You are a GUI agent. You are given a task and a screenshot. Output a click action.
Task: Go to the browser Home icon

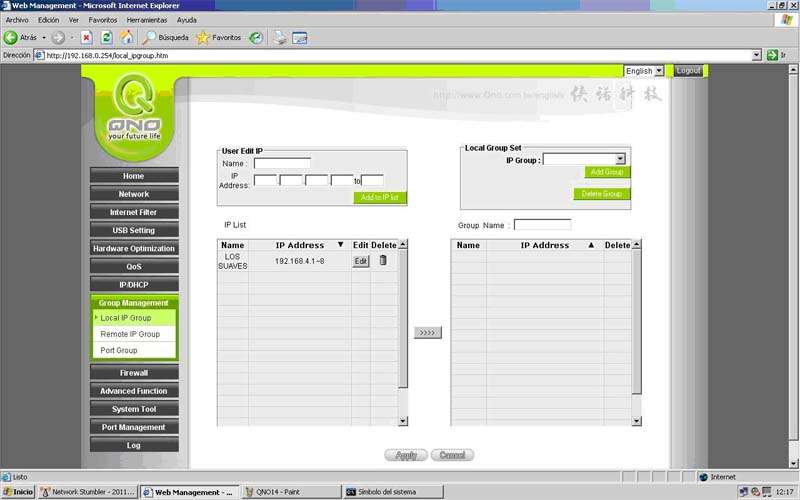pyautogui.click(x=126, y=37)
